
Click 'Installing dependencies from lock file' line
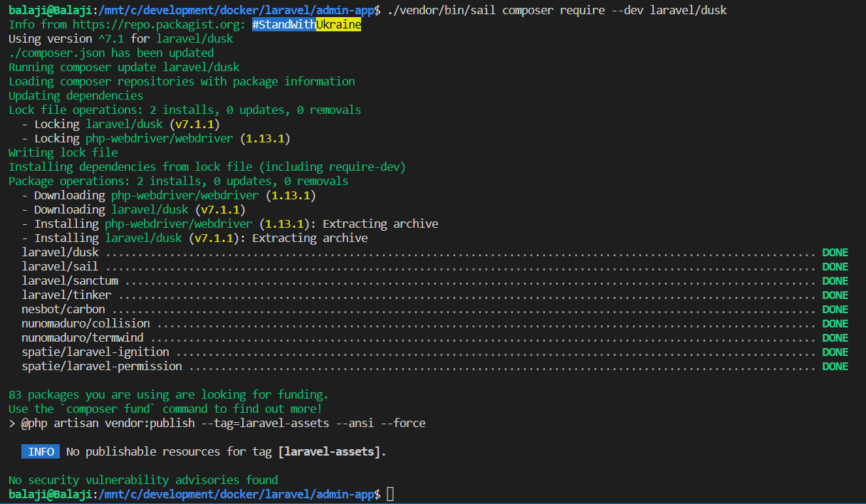207,167
